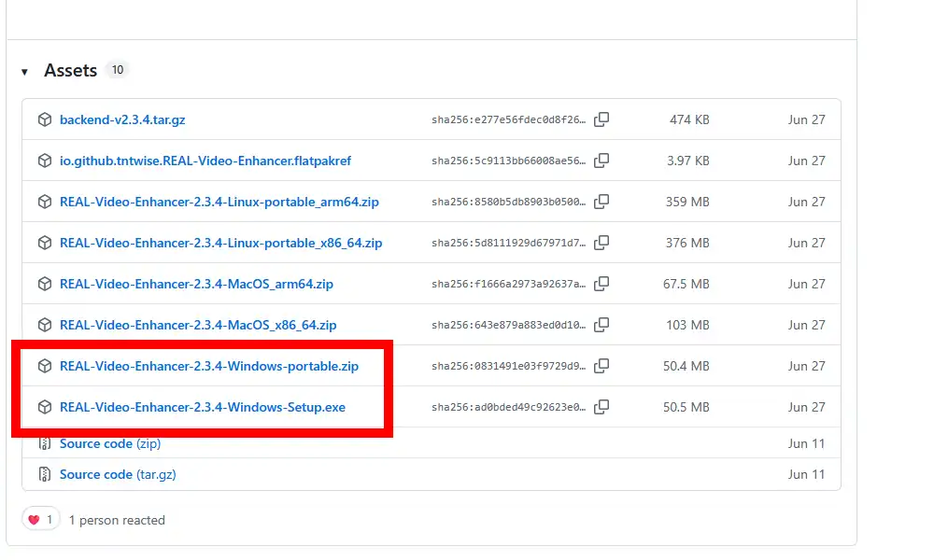Image resolution: width=934 pixels, height=560 pixels.
Task: Download the Windows-Setup.exe installer
Action: pos(203,407)
